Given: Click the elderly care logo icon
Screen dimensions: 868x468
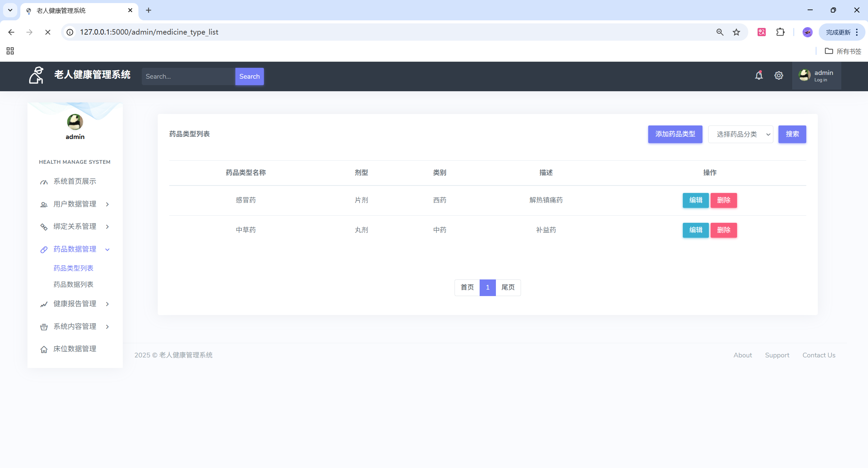Looking at the screenshot, I should click(x=36, y=75).
